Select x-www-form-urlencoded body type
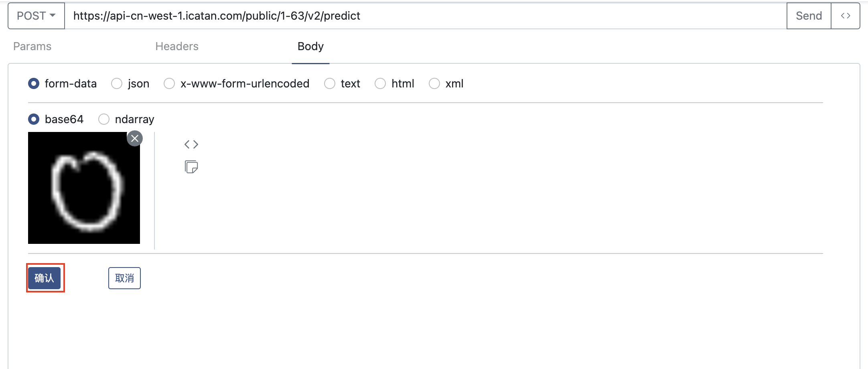 pos(169,83)
